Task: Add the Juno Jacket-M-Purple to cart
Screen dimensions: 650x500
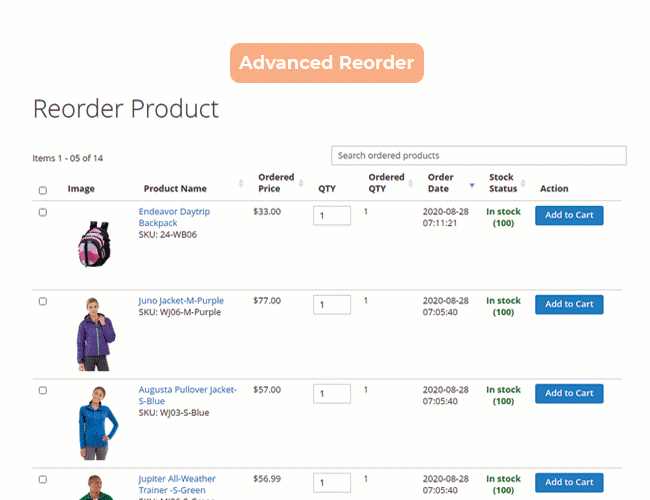Action: tap(569, 304)
